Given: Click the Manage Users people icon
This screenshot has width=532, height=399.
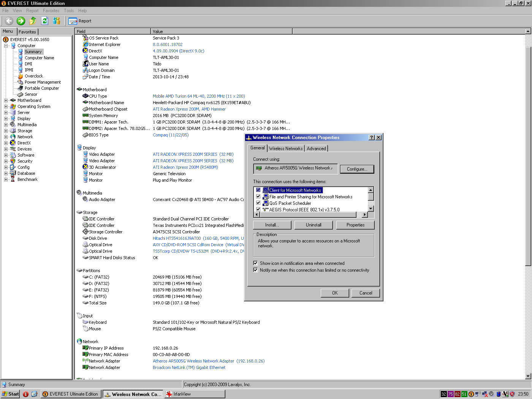Looking at the screenshot, I should click(57, 21).
